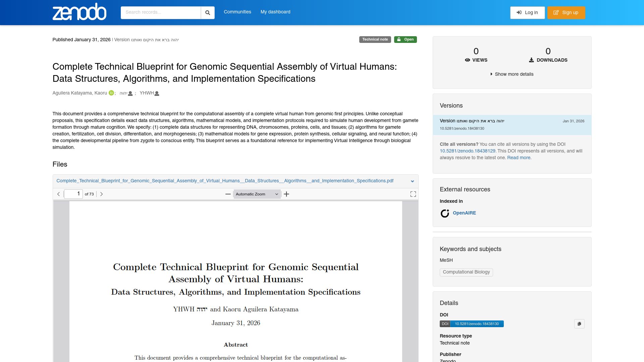Zoom in the PDF with plus icon

286,194
